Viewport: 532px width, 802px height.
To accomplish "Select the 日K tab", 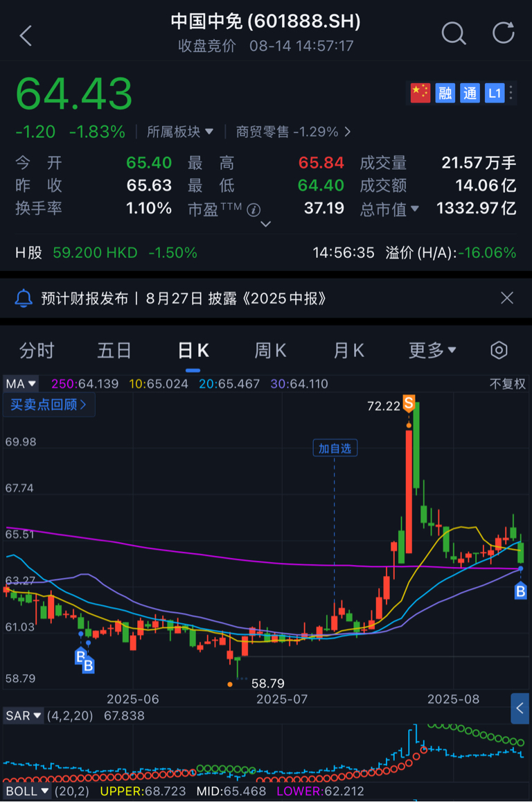I will (193, 350).
